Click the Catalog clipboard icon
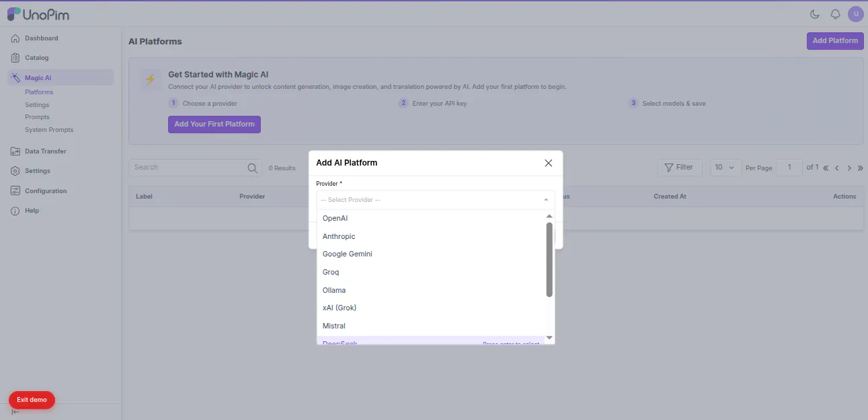Image resolution: width=868 pixels, height=420 pixels. coord(15,58)
